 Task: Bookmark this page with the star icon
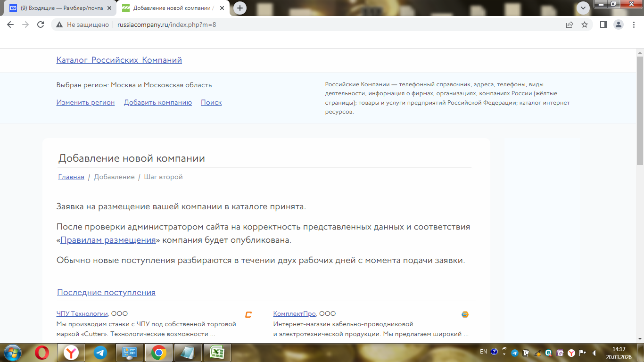(x=585, y=25)
